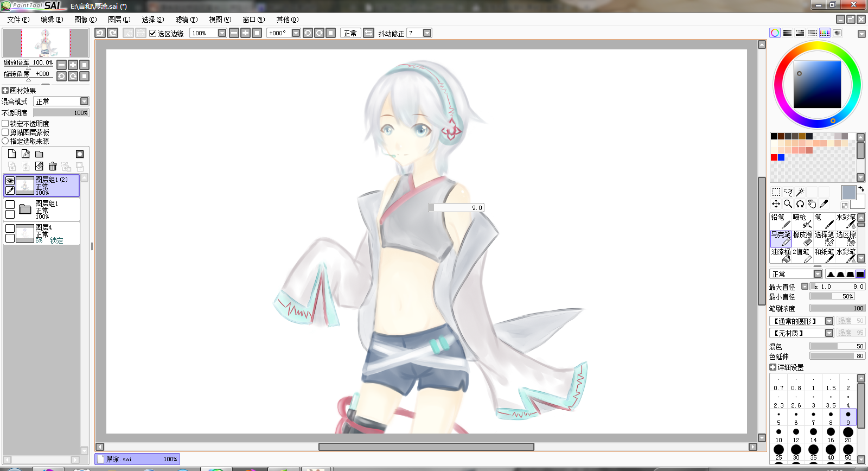Select brush size 20 preset

click(x=848, y=435)
